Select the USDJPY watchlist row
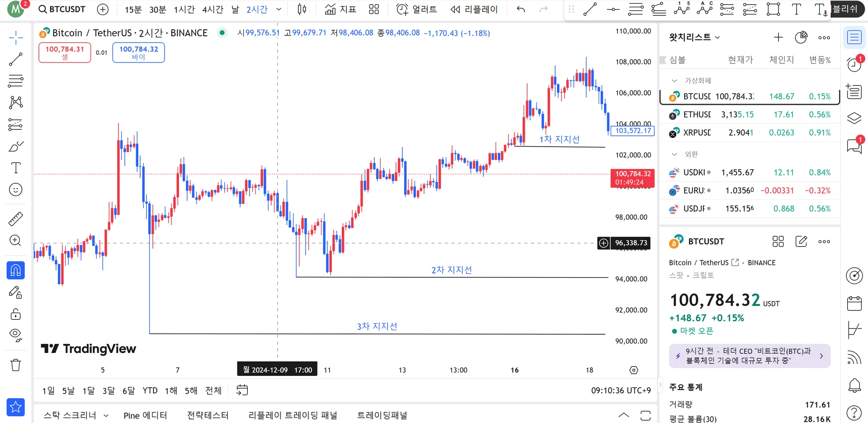This screenshot has width=868, height=423. pos(750,209)
